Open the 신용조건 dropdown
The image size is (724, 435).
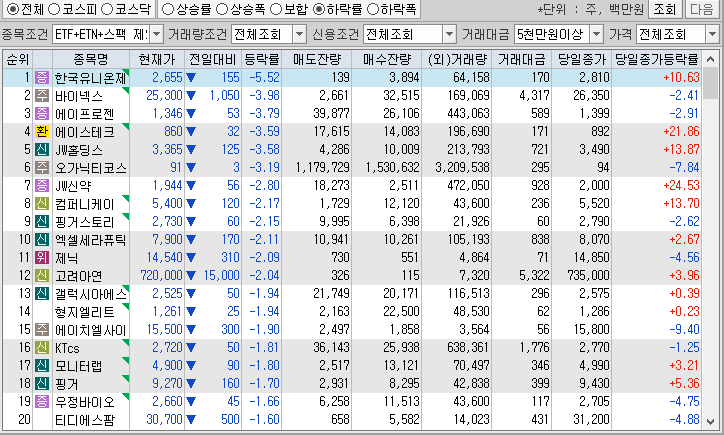pos(449,34)
